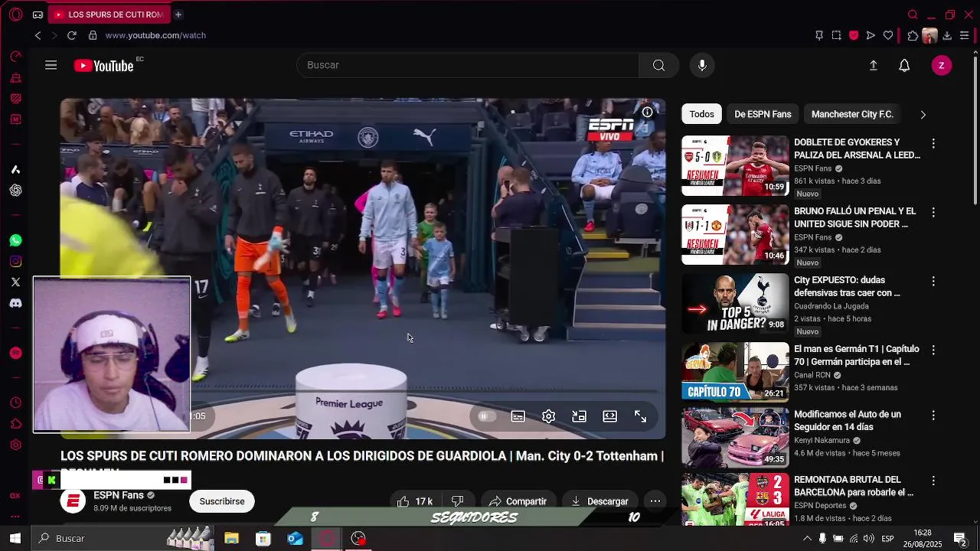Open the YouTube guide hamburger menu

tap(51, 65)
